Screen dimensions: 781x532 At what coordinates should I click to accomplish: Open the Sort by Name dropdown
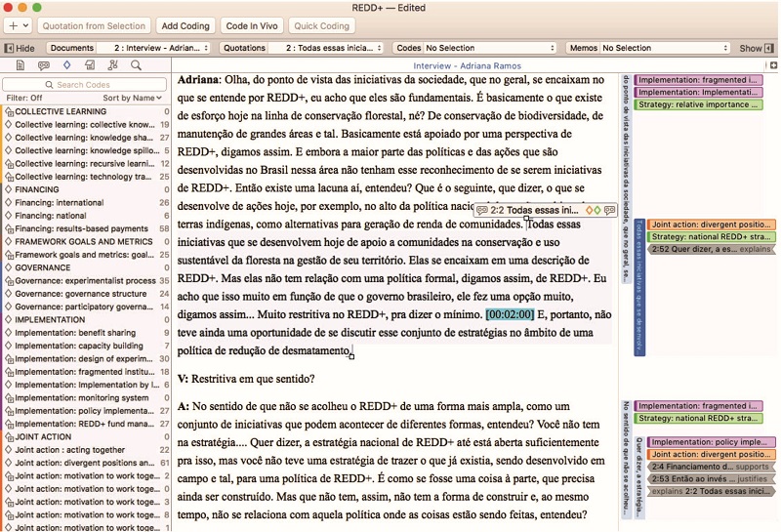(x=134, y=99)
